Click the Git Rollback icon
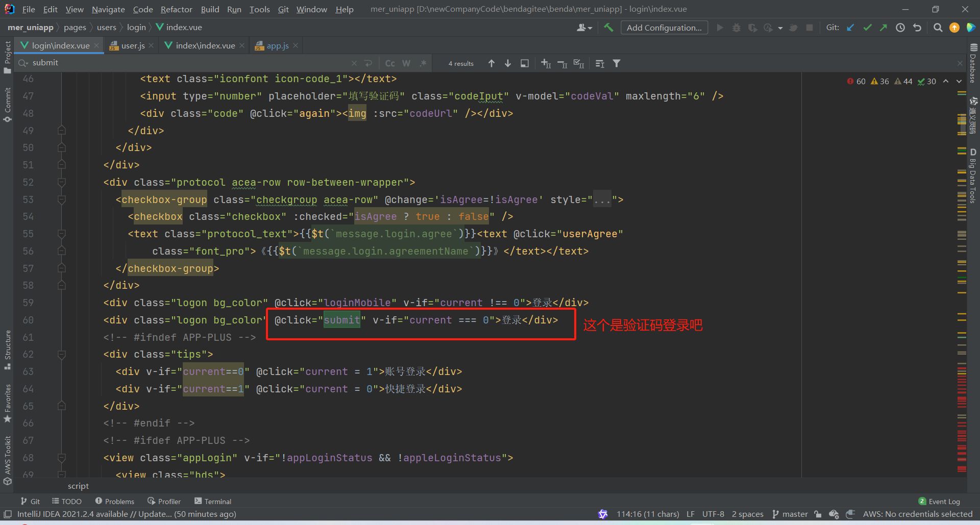 coord(917,28)
